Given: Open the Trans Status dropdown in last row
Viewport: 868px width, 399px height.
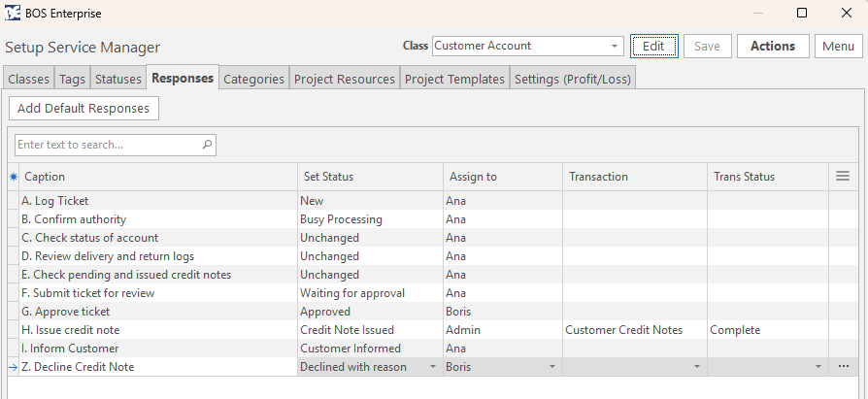Looking at the screenshot, I should [x=818, y=367].
